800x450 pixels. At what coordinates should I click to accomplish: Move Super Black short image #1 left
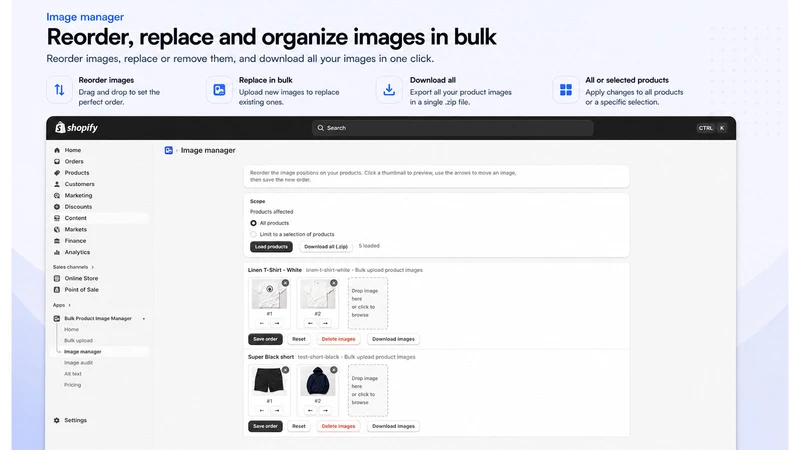click(x=262, y=410)
